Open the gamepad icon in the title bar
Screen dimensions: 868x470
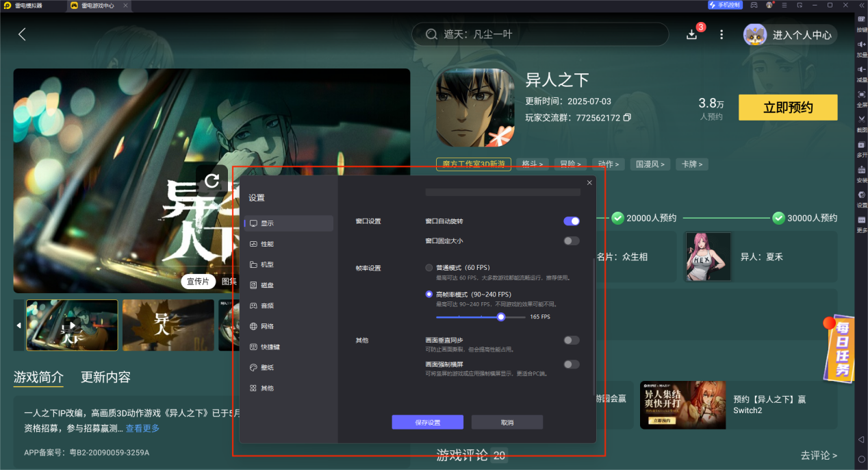coord(754,5)
